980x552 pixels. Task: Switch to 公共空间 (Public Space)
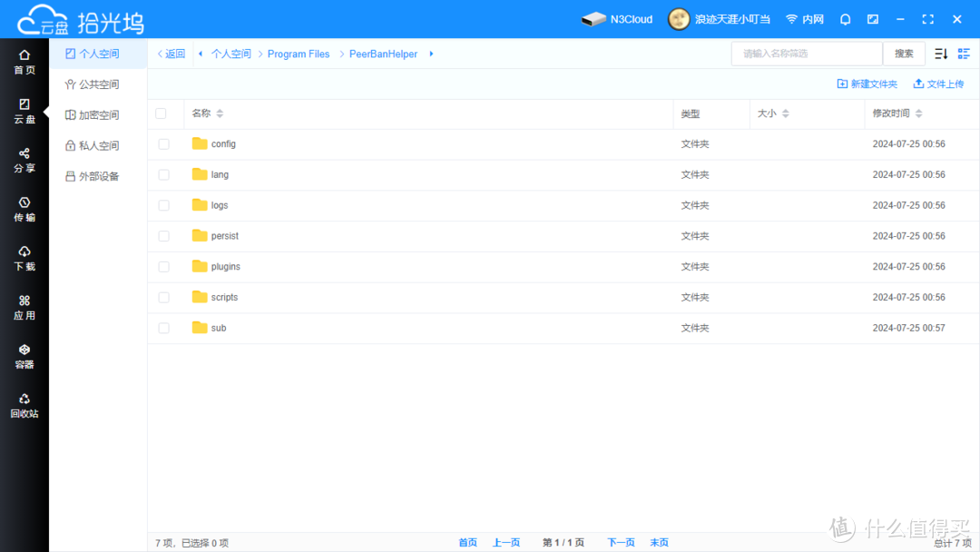pos(100,84)
